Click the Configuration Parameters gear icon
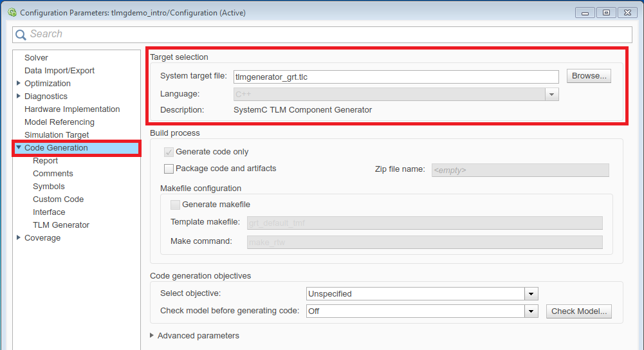The height and width of the screenshot is (350, 644). point(11,12)
